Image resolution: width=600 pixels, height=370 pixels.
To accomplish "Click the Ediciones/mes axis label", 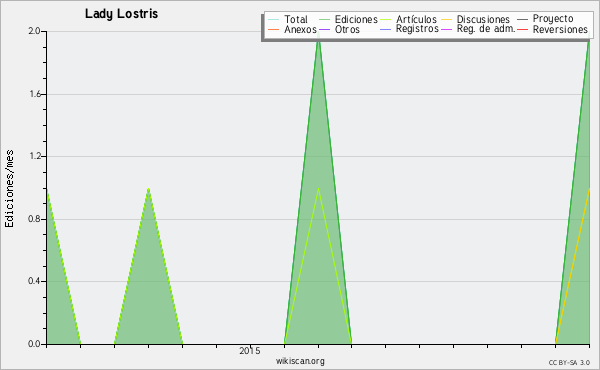I will (9, 189).
